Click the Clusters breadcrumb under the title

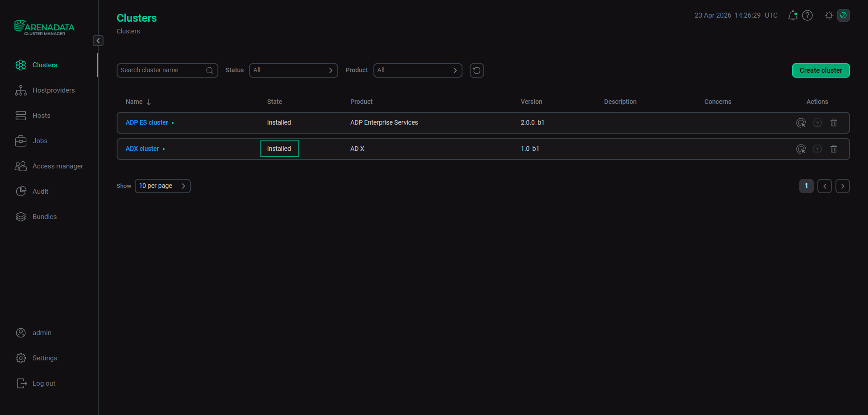click(128, 32)
